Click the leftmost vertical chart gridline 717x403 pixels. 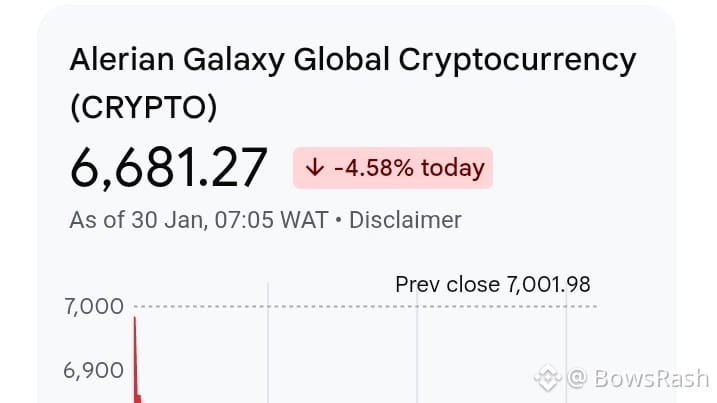point(268,350)
